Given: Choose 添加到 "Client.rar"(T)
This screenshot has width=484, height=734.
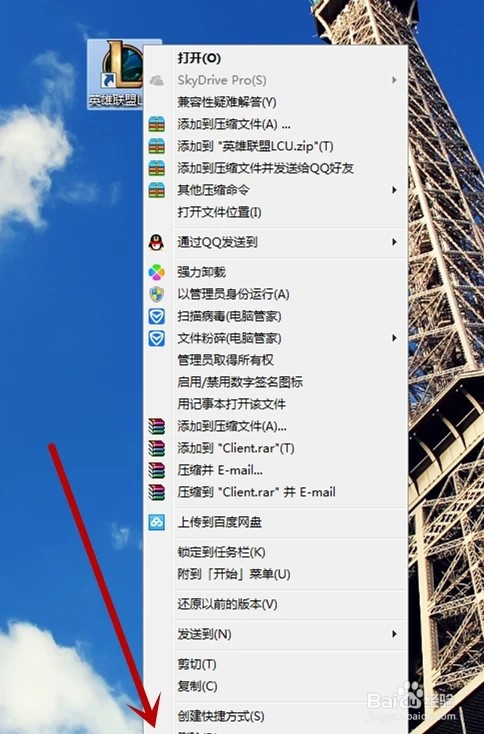Looking at the screenshot, I should [x=275, y=448].
